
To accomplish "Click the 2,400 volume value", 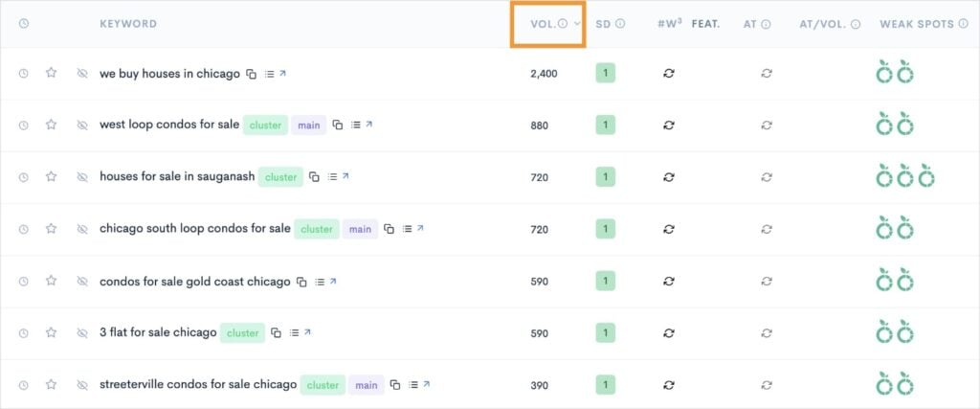I will tap(544, 74).
